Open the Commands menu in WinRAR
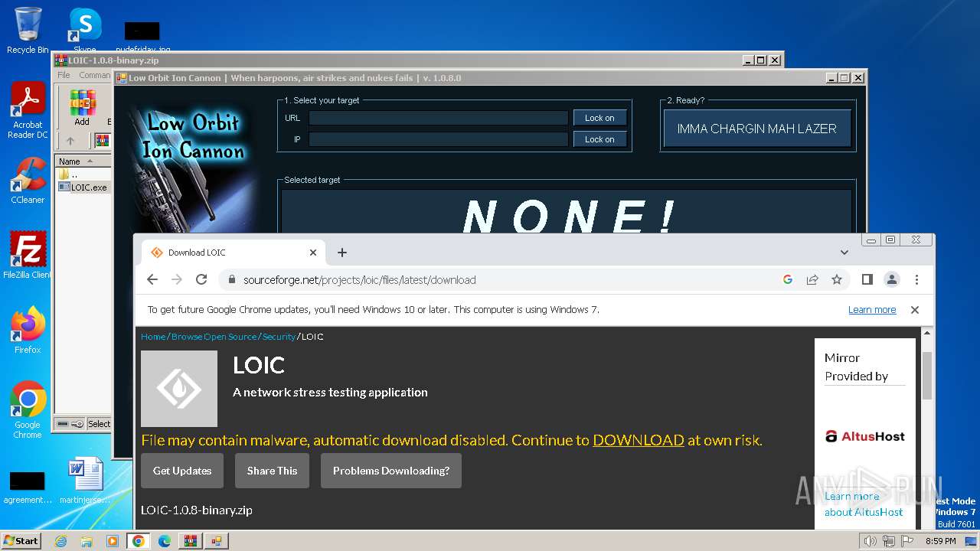The width and height of the screenshot is (980, 551). click(95, 75)
